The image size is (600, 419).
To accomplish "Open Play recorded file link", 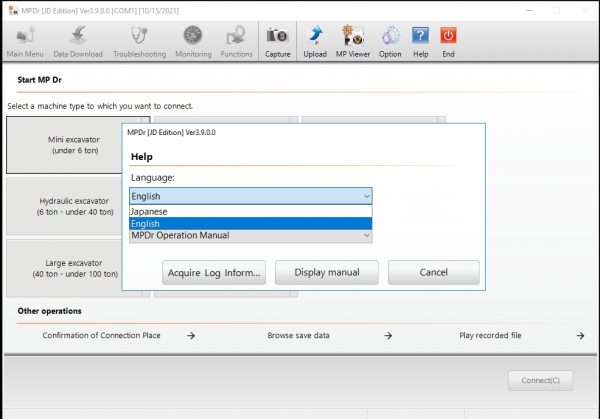I will (x=490, y=335).
